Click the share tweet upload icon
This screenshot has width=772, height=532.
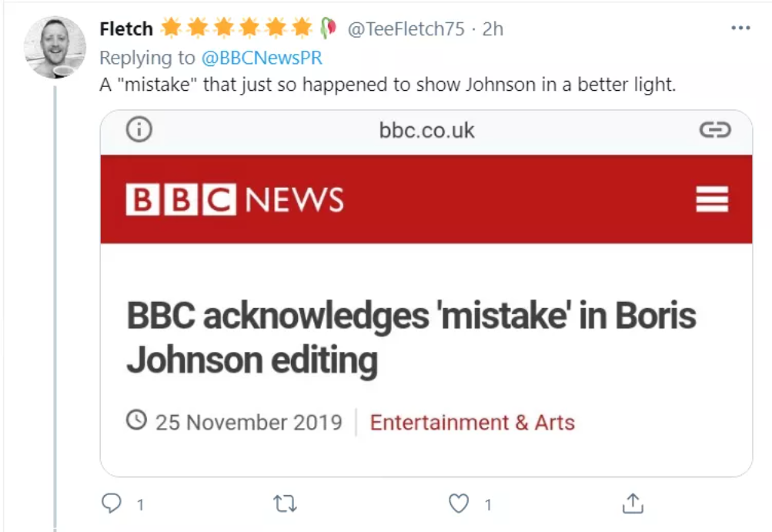click(632, 504)
